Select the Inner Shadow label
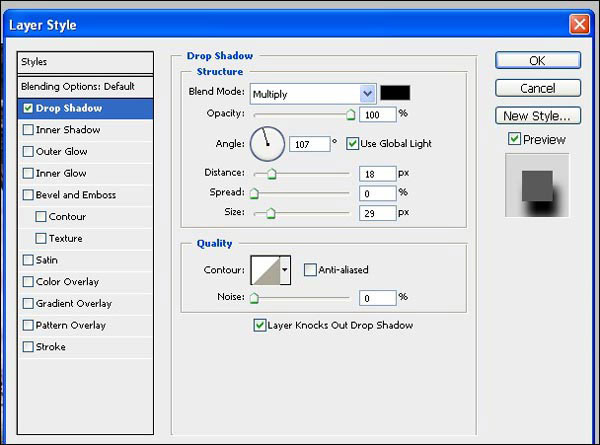The width and height of the screenshot is (600, 445). [x=68, y=130]
